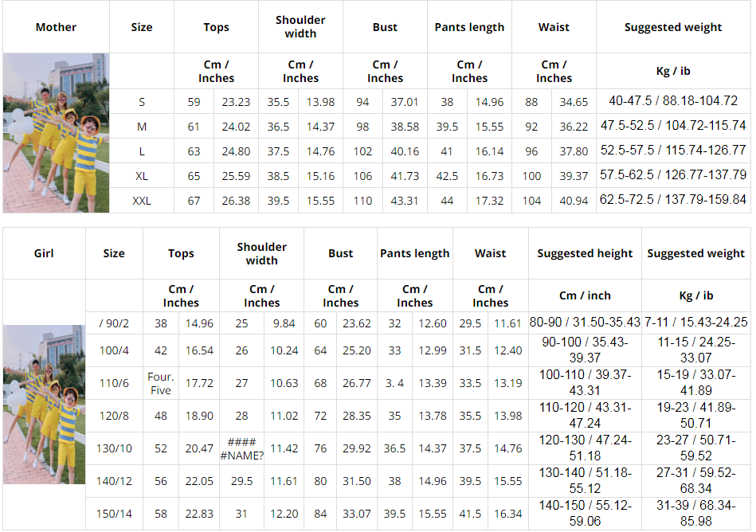Image resolution: width=756 pixels, height=532 pixels.
Task: Click the '/ 90/2' girl size cell
Action: 114,323
